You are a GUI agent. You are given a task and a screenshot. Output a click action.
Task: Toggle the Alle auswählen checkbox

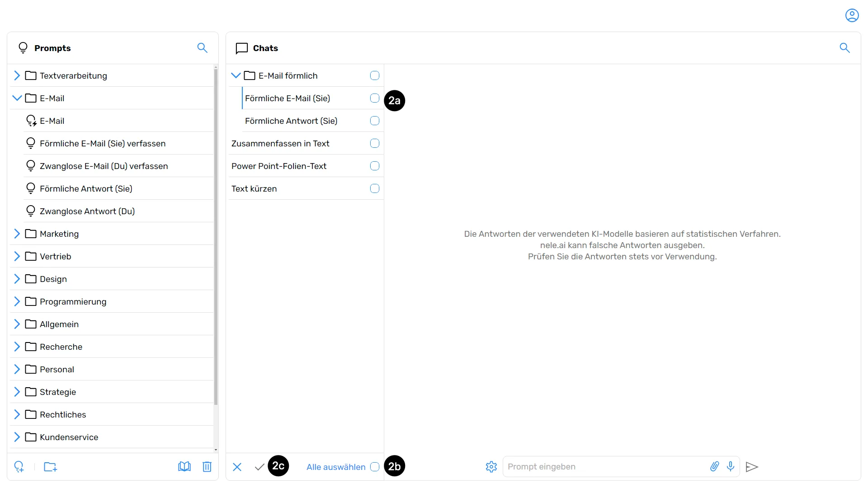point(375,467)
